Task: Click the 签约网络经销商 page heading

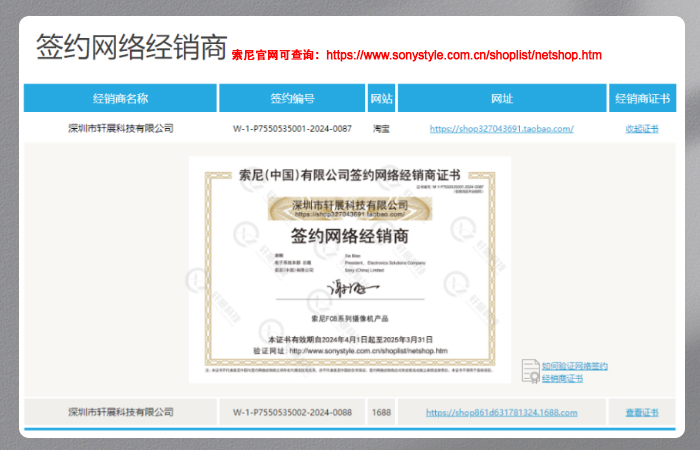Action: 132,46
